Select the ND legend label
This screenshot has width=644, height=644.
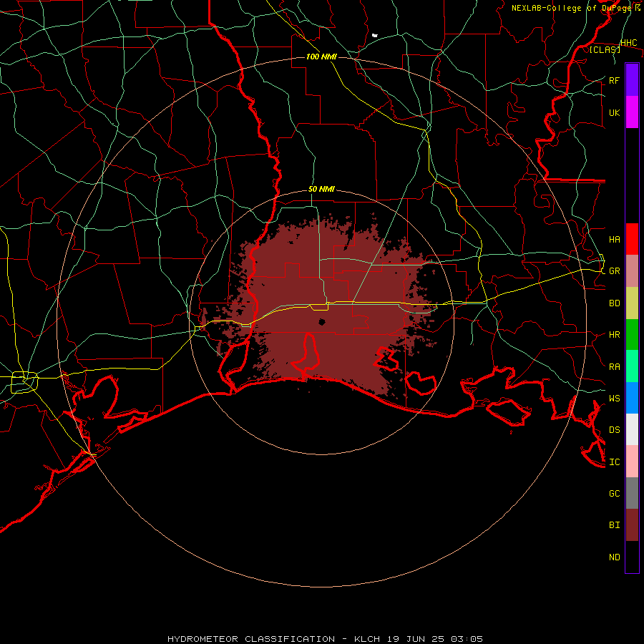pos(614,557)
